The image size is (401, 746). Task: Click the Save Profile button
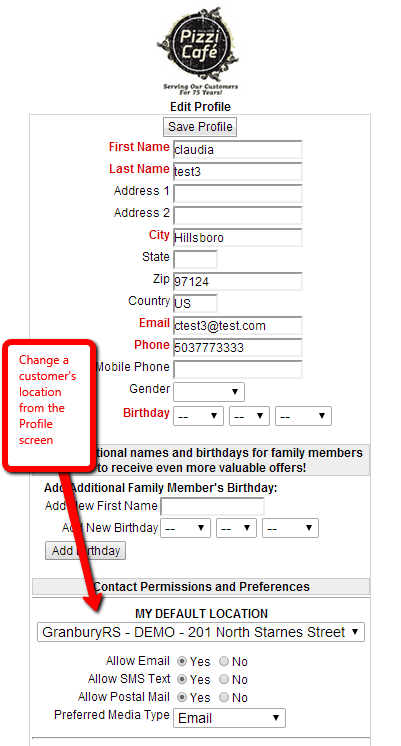pos(200,127)
